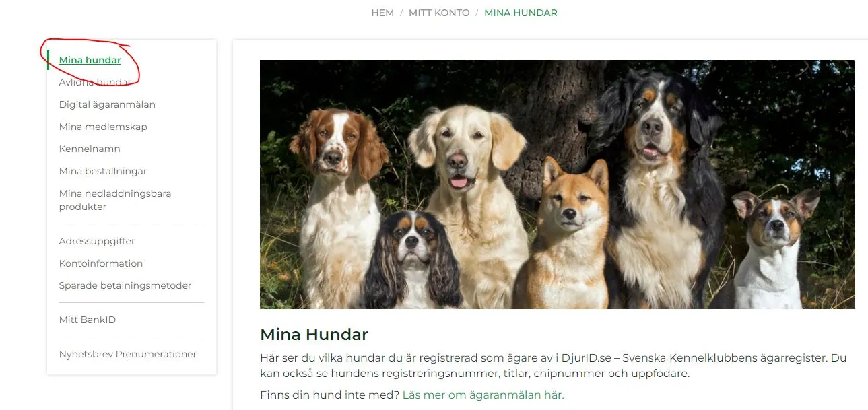868x410 pixels.
Task: Go to Avlidna hundar page
Action: pos(95,82)
